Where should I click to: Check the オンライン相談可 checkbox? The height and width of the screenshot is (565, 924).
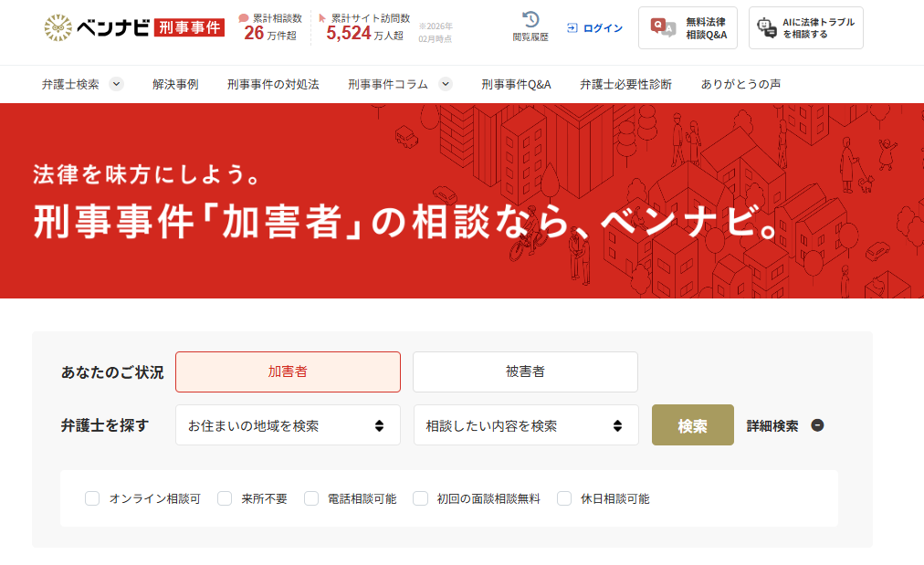[92, 498]
